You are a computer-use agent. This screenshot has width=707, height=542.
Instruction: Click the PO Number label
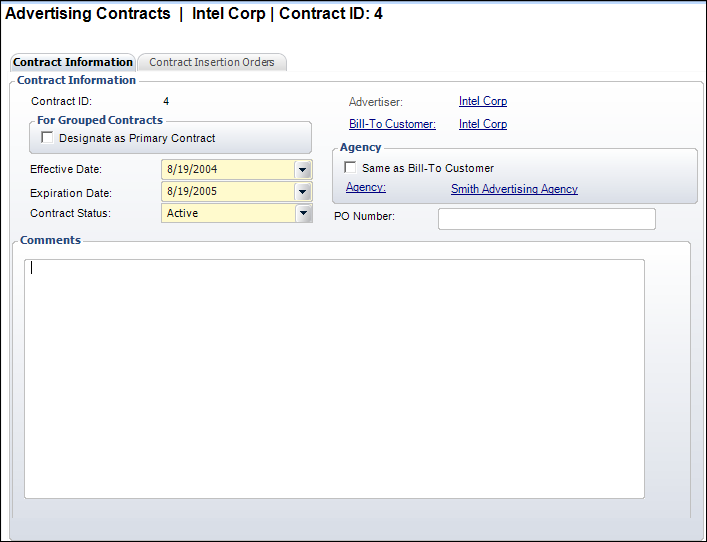[x=364, y=216]
